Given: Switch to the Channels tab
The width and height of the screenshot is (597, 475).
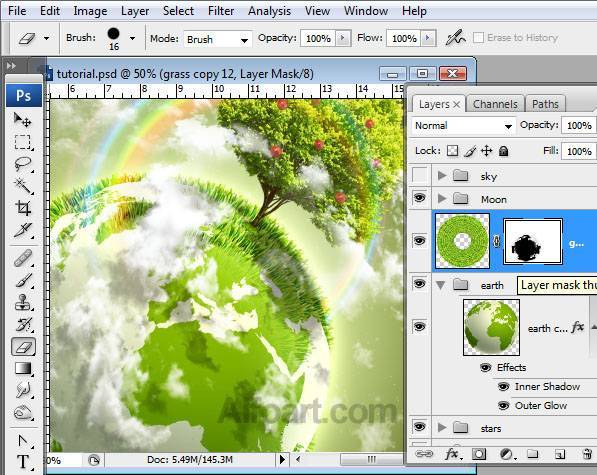Looking at the screenshot, I should tap(495, 104).
